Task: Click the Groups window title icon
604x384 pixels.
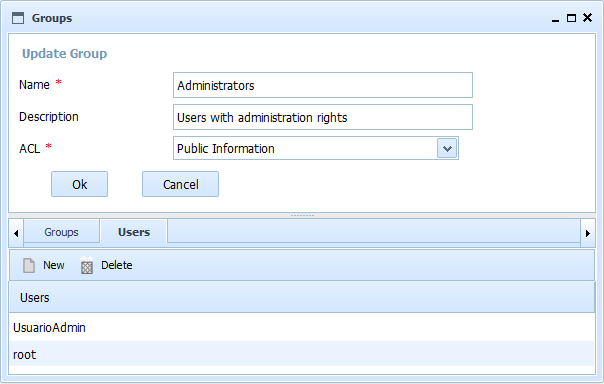Action: pos(18,18)
